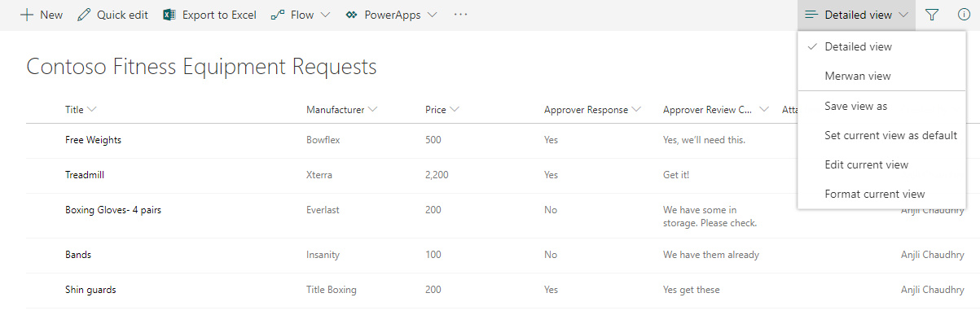The image size is (980, 315).
Task: Click the Export to Excel icon
Action: (x=169, y=15)
